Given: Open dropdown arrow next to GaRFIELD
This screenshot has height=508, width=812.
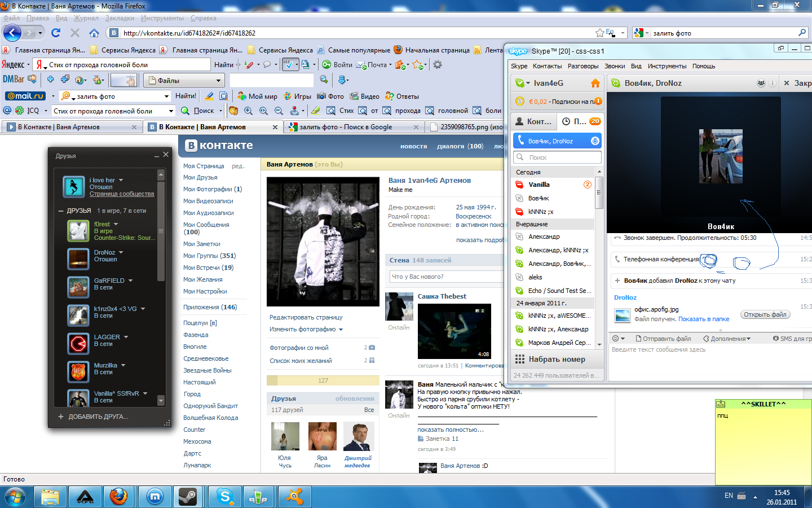Looking at the screenshot, I should tap(131, 281).
